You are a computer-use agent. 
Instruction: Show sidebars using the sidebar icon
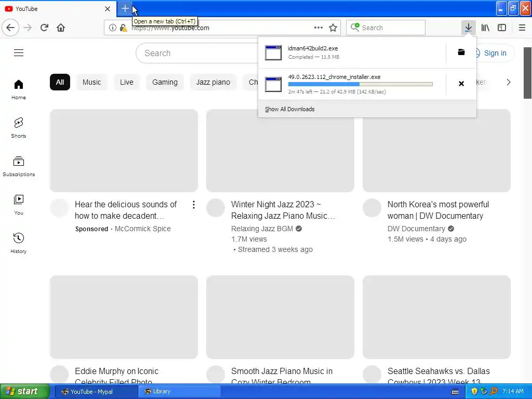pos(502,28)
